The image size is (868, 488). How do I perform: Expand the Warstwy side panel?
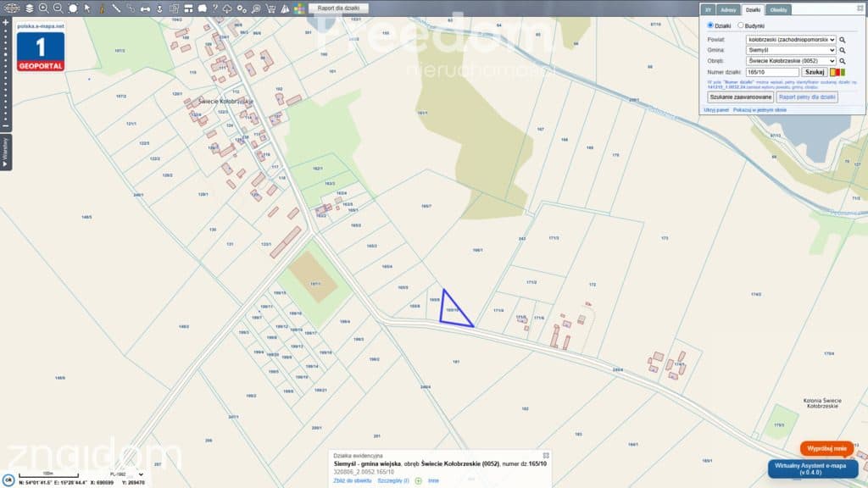coord(6,152)
